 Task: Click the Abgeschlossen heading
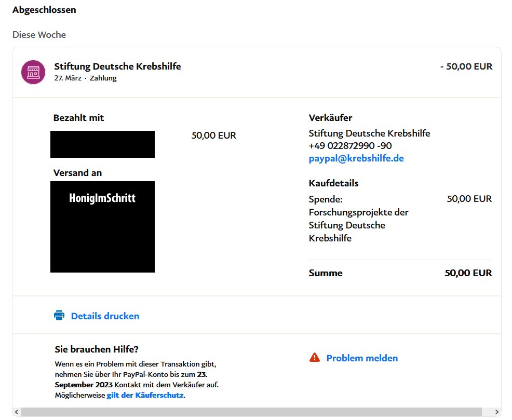pos(44,10)
